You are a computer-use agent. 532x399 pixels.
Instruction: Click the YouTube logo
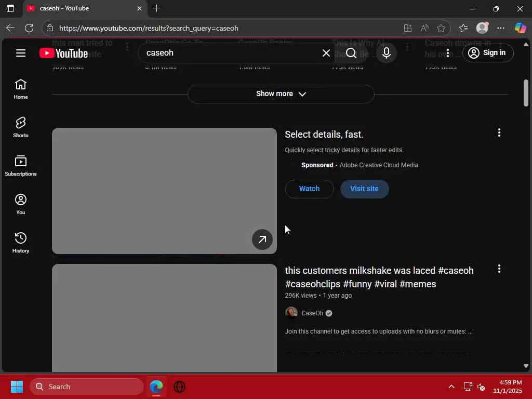(x=63, y=54)
